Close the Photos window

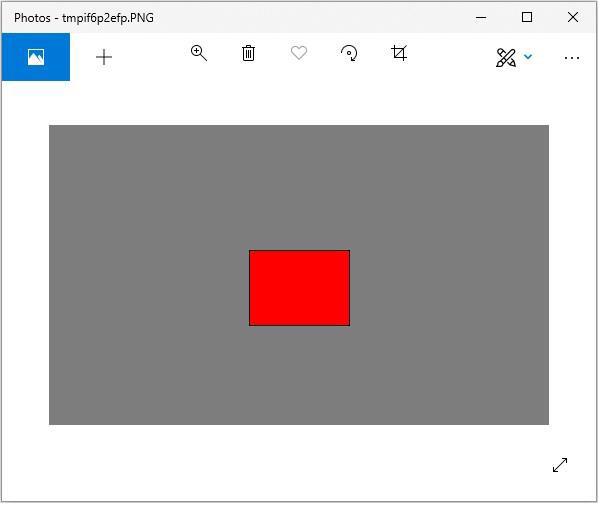[x=573, y=17]
